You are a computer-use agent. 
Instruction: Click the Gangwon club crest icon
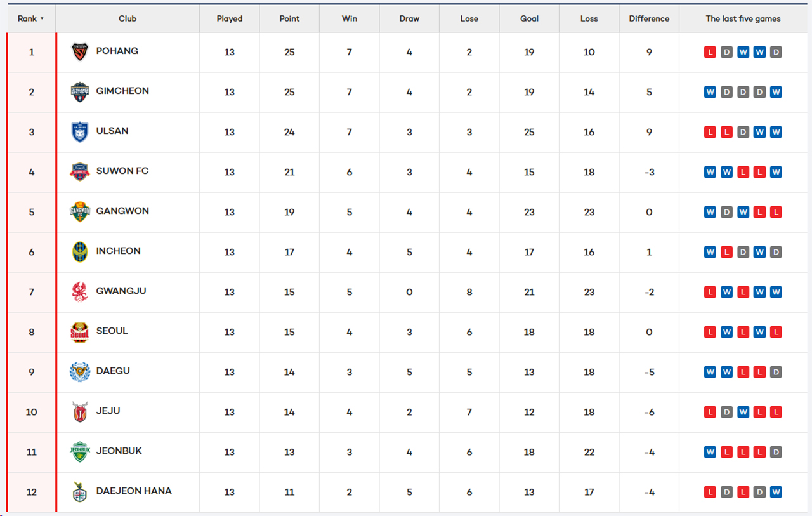pyautogui.click(x=80, y=212)
